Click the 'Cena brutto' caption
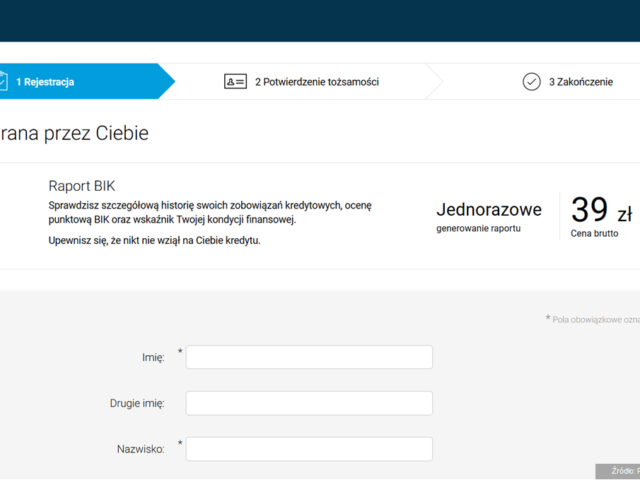The height and width of the screenshot is (480, 640). 594,234
